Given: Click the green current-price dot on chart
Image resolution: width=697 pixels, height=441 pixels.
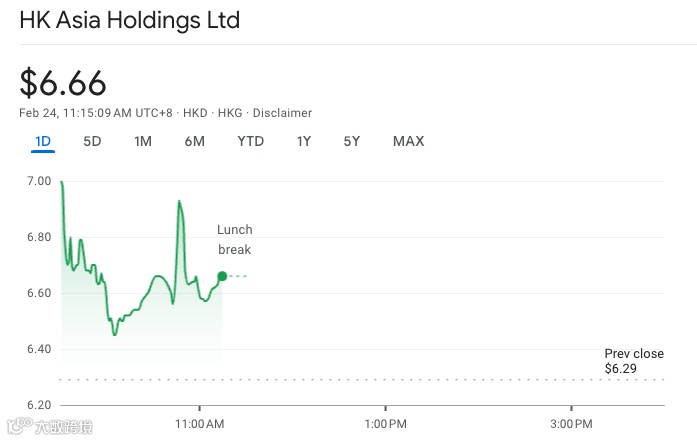Looking at the screenshot, I should tap(222, 276).
